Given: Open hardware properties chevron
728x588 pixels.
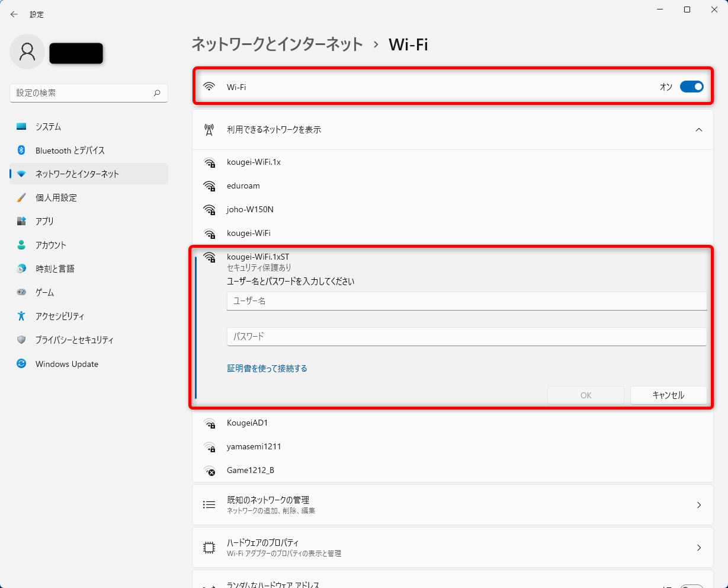Looking at the screenshot, I should (699, 548).
